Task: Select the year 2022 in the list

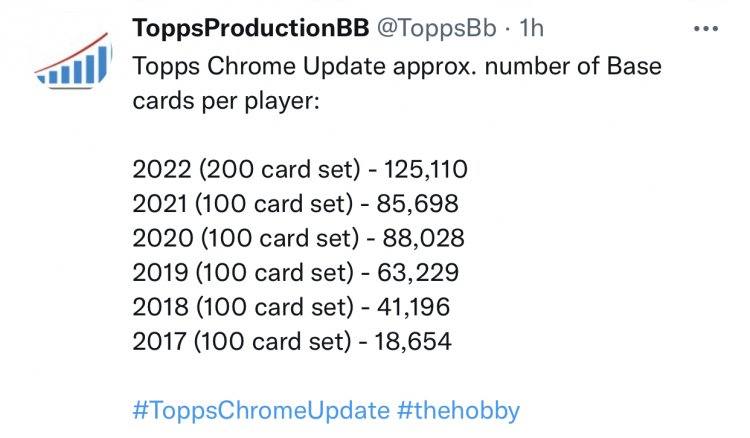Action: pyautogui.click(x=162, y=169)
